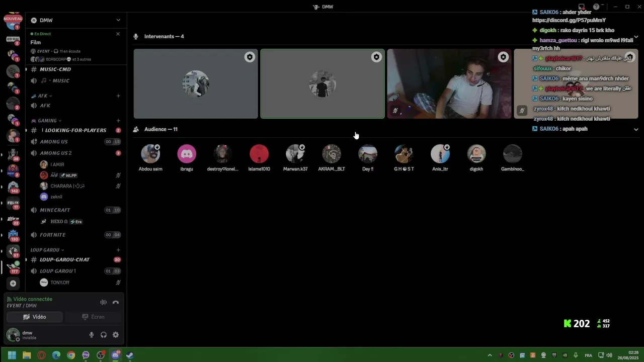Open File Explorer from taskbar
The image size is (644, 362).
point(27,355)
